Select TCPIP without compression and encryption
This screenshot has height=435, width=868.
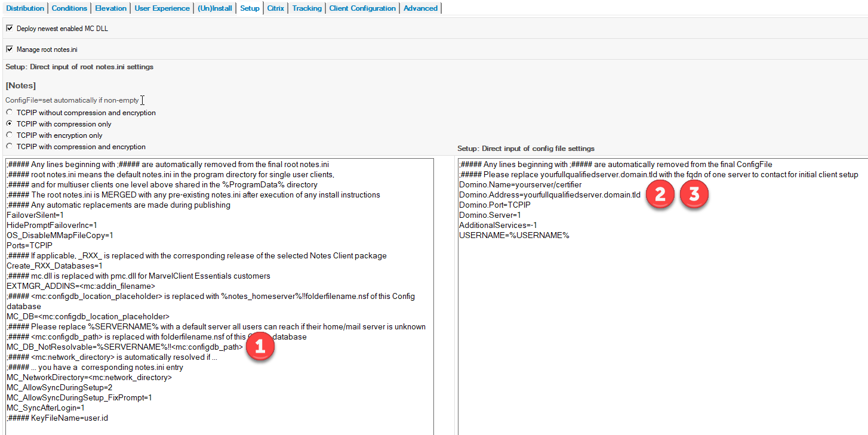10,113
